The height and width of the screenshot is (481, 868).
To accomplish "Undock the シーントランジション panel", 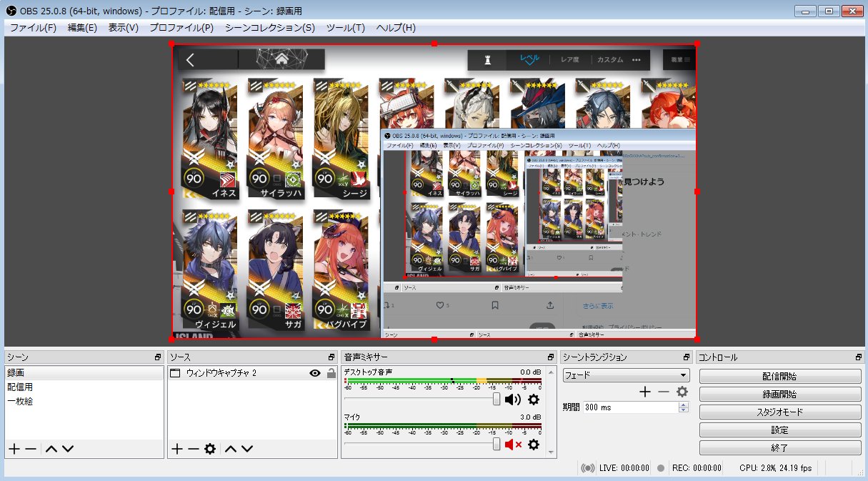I will (x=686, y=357).
